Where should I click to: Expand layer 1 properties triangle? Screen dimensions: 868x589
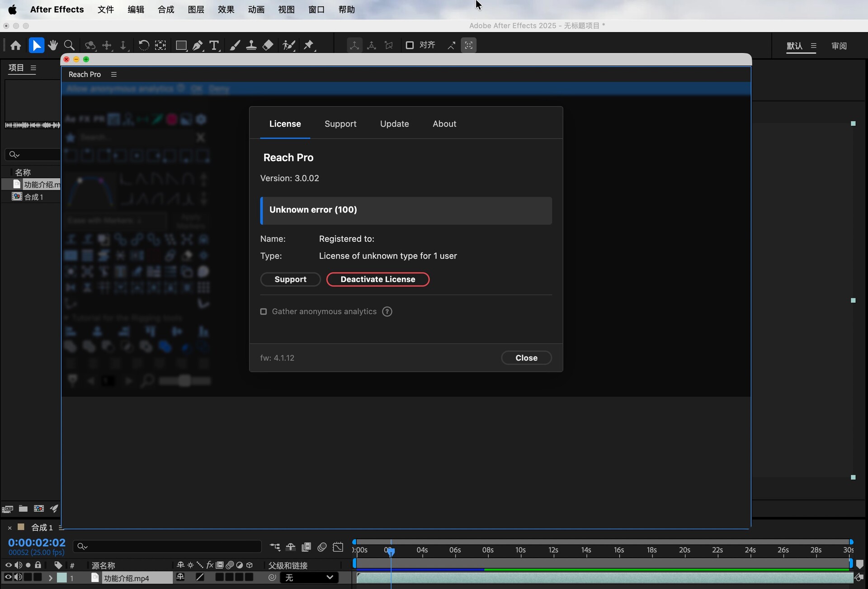point(50,578)
